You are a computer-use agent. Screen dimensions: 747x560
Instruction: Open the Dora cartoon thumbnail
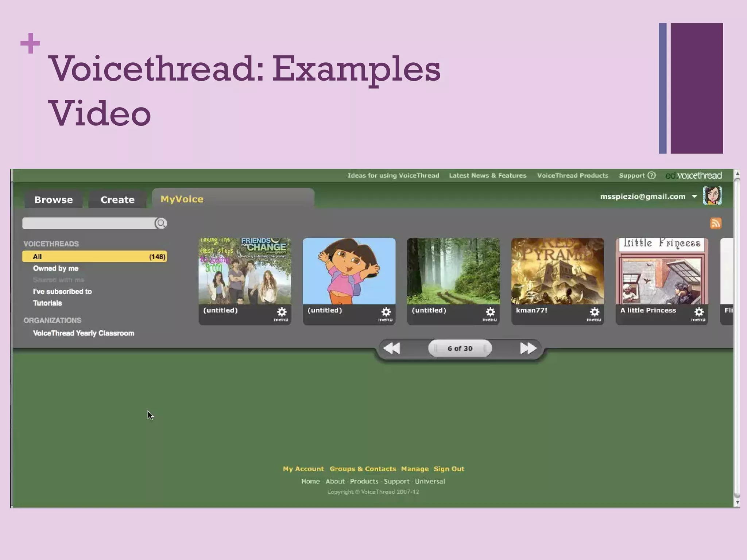[349, 271]
